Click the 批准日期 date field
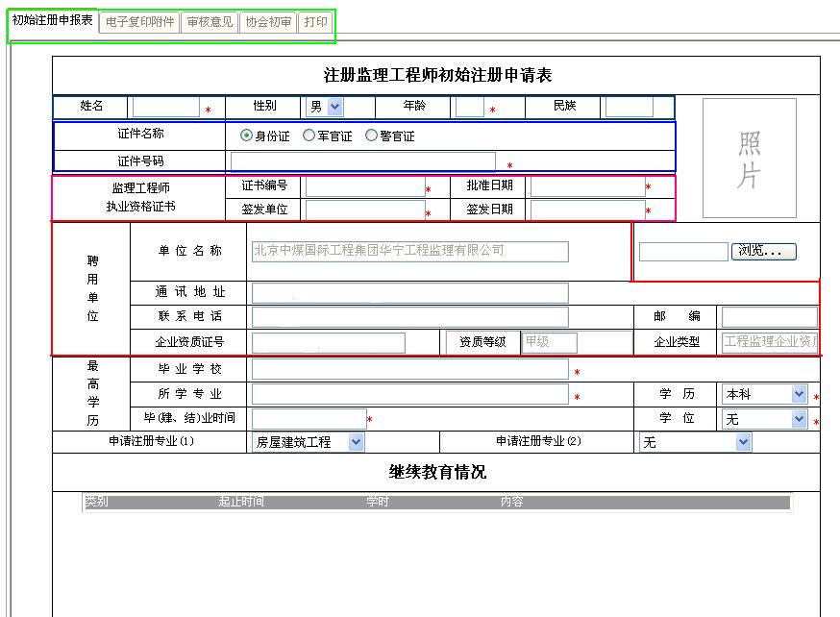Image resolution: width=840 pixels, height=617 pixels. coord(587,186)
